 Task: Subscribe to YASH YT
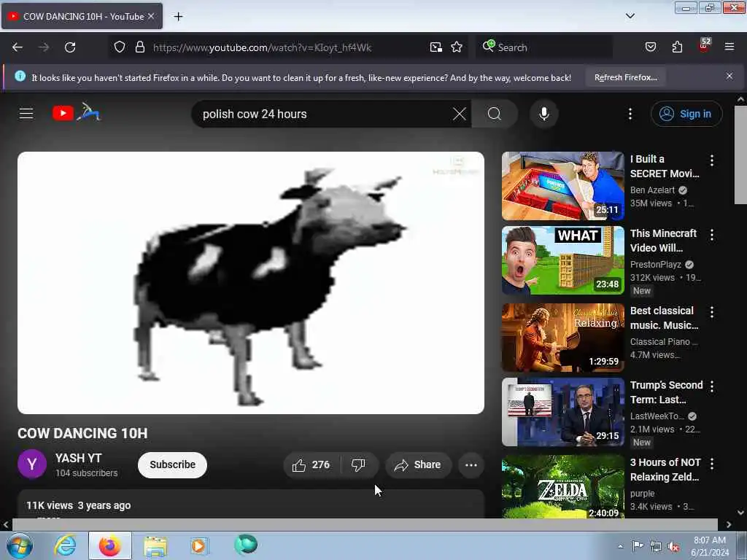coord(172,464)
